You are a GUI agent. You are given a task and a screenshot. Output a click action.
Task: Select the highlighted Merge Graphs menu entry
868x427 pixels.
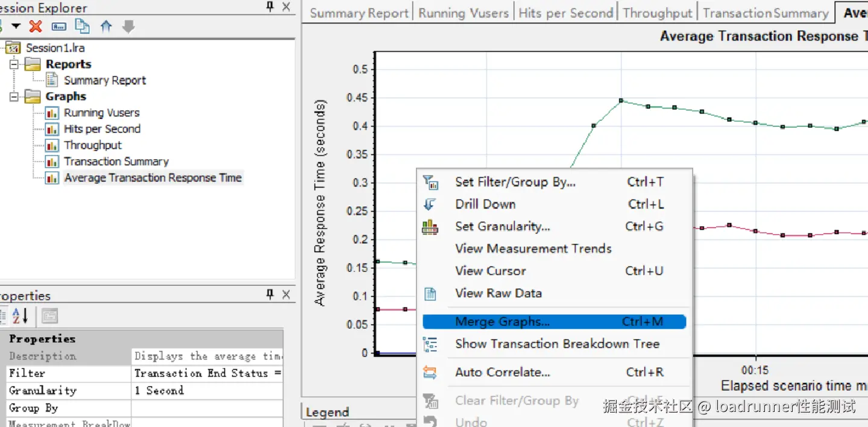[555, 321]
